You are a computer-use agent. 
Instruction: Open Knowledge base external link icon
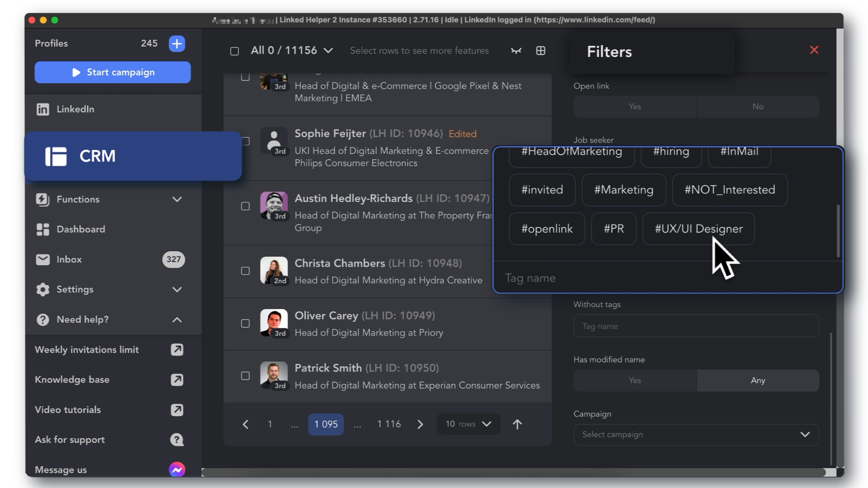177,380
